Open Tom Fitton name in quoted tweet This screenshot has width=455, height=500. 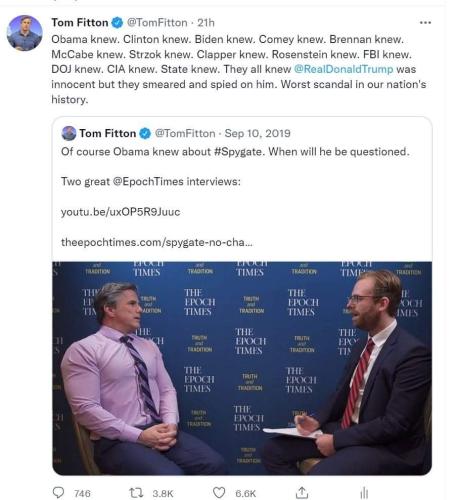click(107, 133)
